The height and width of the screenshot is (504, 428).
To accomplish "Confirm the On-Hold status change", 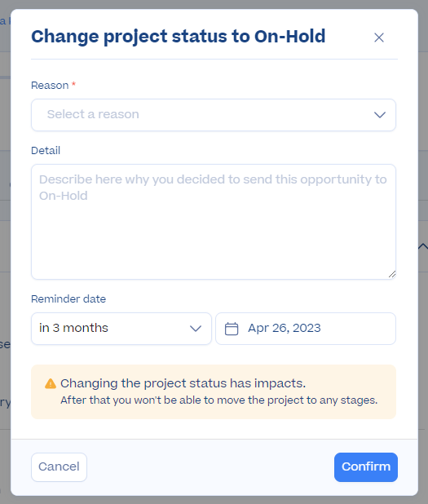I will point(366,467).
